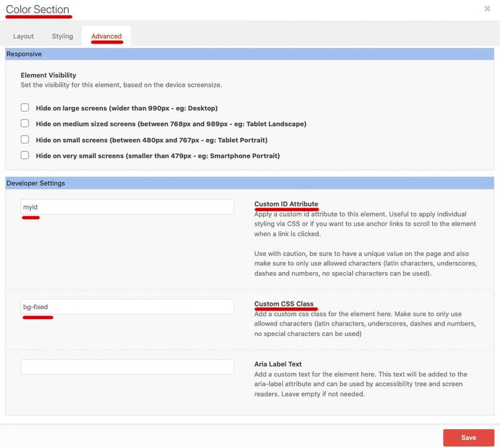500x448 pixels.
Task: Click the Element Visibility heading
Action: click(x=49, y=75)
